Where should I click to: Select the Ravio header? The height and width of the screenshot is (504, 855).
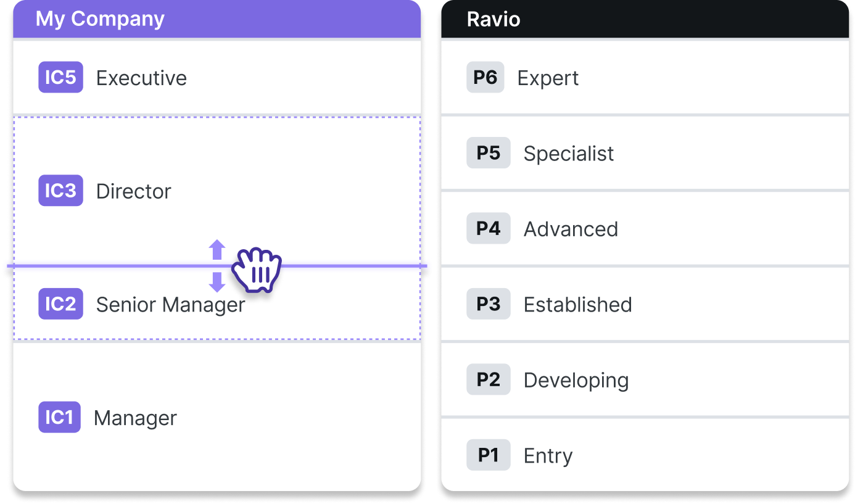click(x=645, y=19)
